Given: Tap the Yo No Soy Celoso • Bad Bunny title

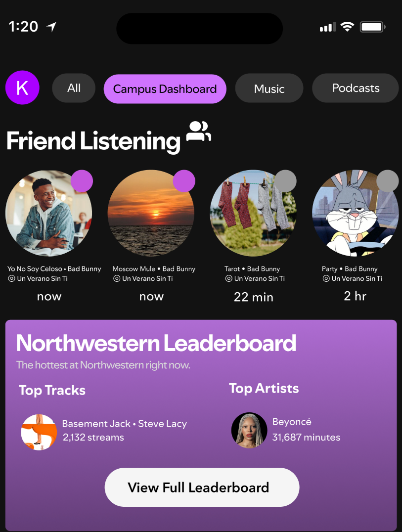Looking at the screenshot, I should point(54,268).
